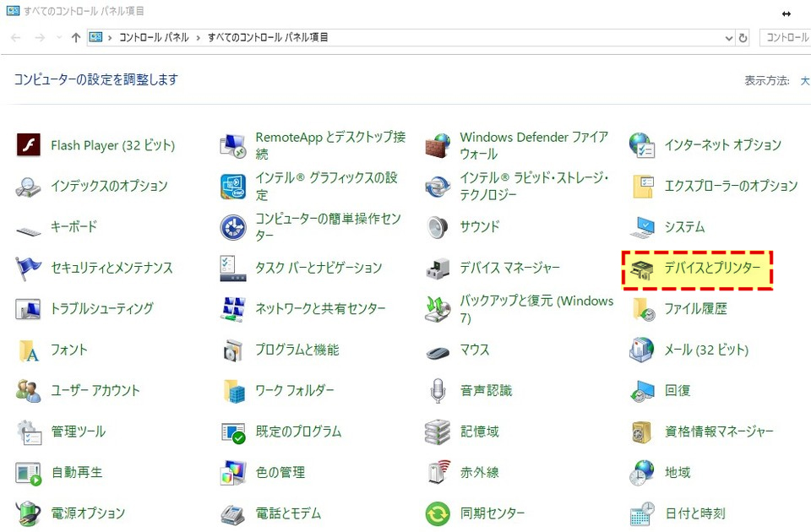The width and height of the screenshot is (811, 532).
Task: Open the Flash Player (32 ビット) icon
Action: (x=28, y=144)
